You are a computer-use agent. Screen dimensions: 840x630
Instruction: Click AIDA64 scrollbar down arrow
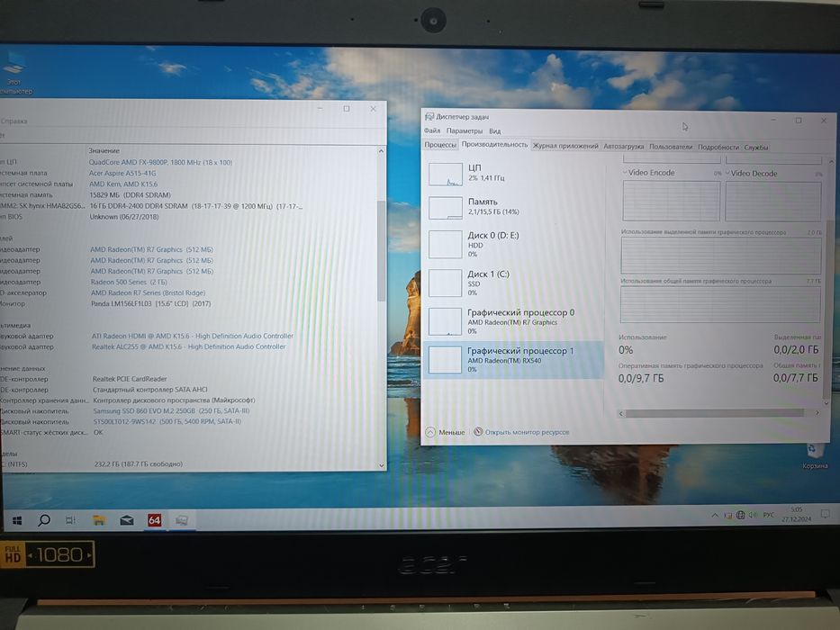[382, 465]
